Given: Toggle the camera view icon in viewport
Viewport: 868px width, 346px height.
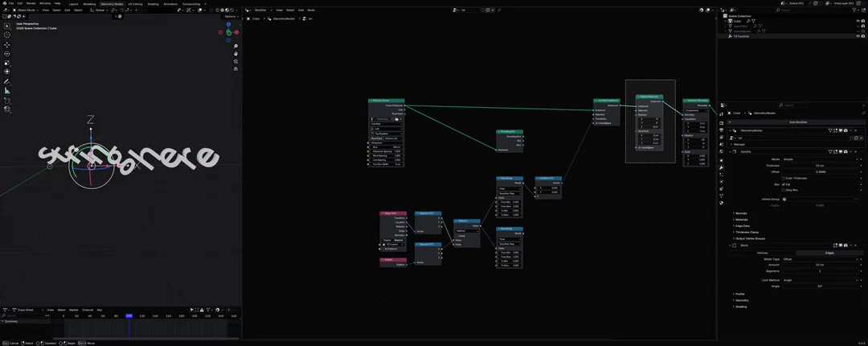Looking at the screenshot, I should 235,61.
